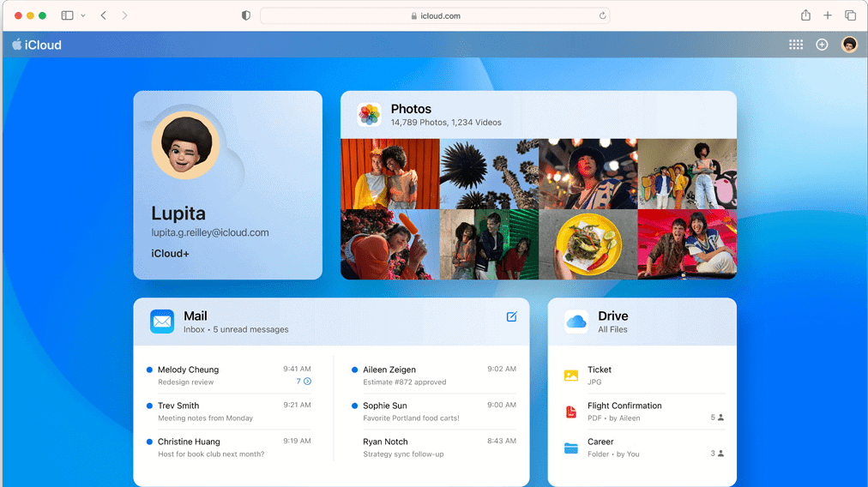Click the Career folder icon
868x487 pixels.
click(x=570, y=448)
